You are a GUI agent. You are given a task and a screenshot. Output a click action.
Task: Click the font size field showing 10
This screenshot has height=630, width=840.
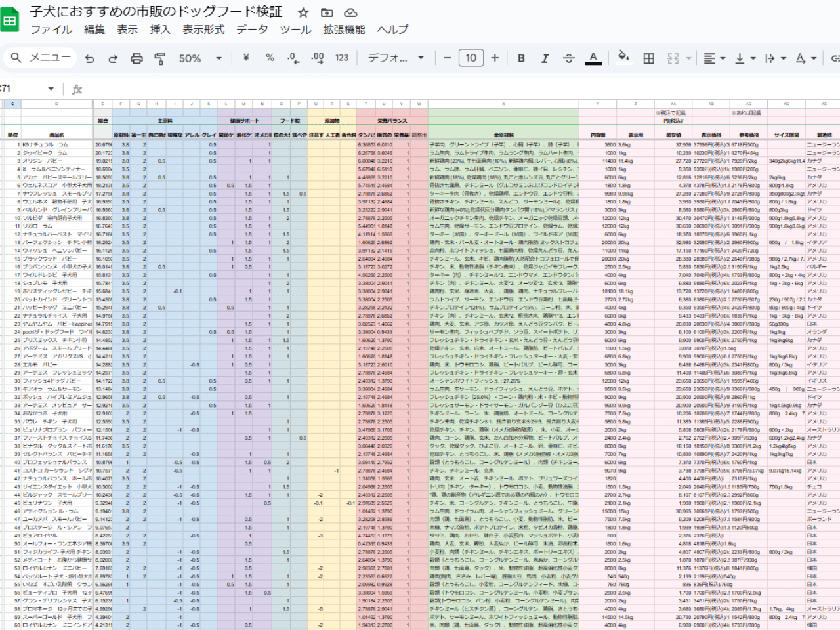click(471, 58)
